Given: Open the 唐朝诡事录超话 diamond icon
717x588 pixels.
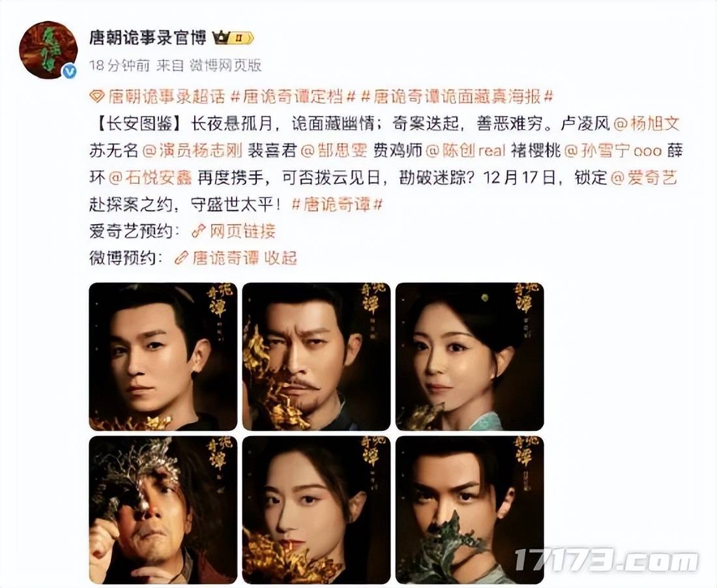Looking at the screenshot, I should [x=97, y=97].
